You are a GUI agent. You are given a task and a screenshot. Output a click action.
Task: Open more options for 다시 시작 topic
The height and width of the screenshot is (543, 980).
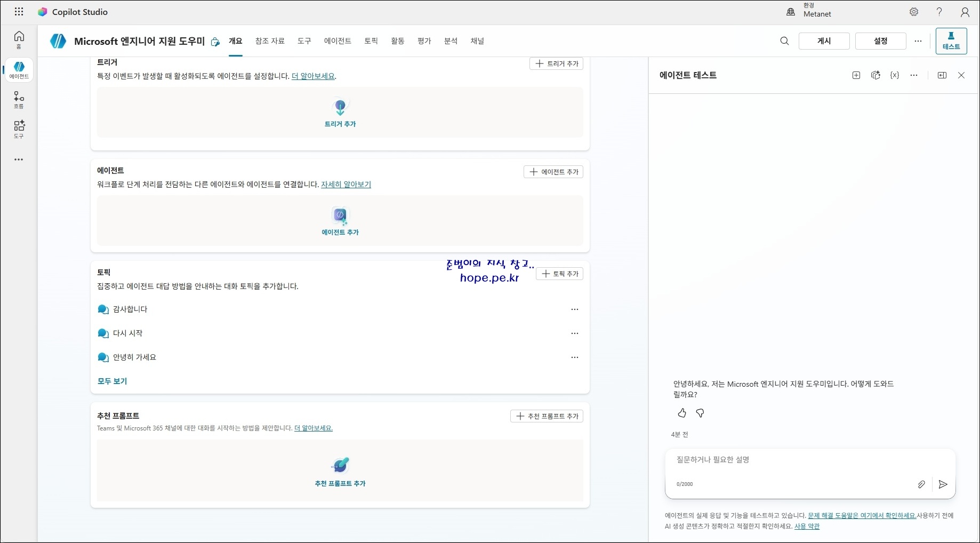[575, 333]
